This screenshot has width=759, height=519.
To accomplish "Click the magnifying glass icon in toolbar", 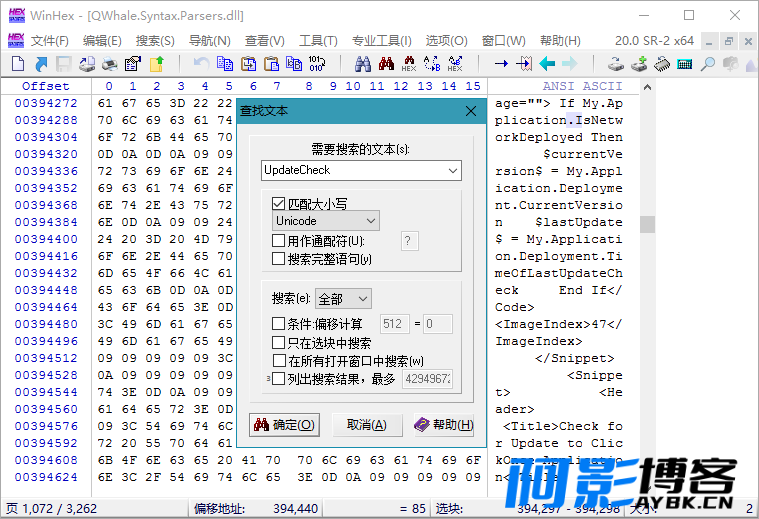I will [x=707, y=64].
